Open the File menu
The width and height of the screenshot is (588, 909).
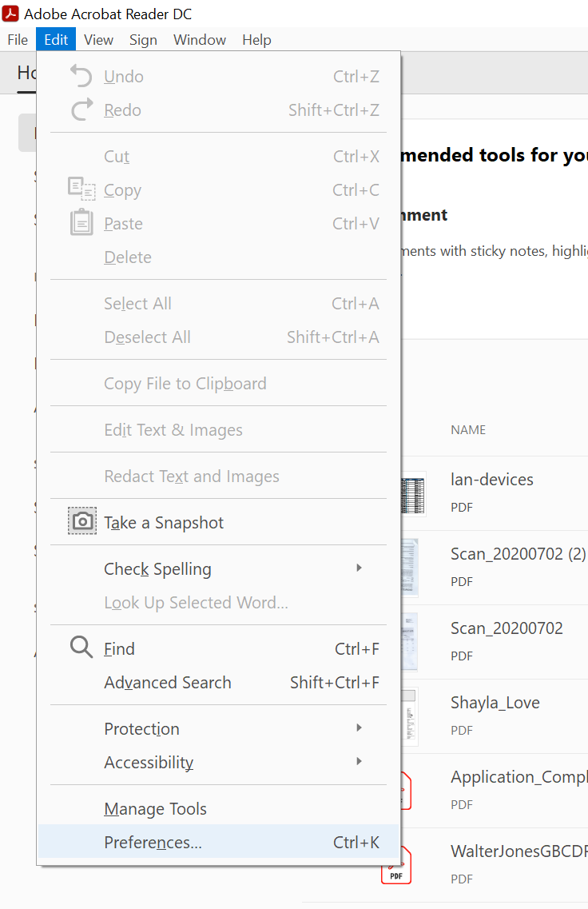coord(18,39)
